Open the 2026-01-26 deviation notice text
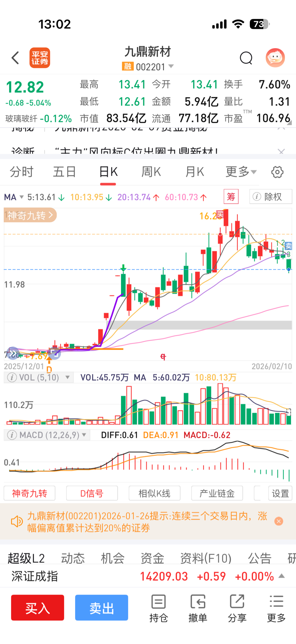Image resolution: width=296 pixels, height=644 pixels. (x=147, y=522)
